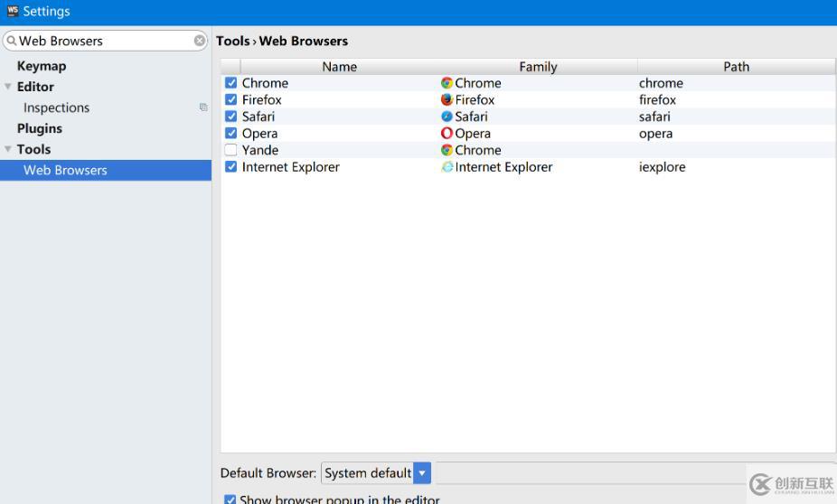837x504 pixels.
Task: Click the Family column header
Action: coord(538,67)
